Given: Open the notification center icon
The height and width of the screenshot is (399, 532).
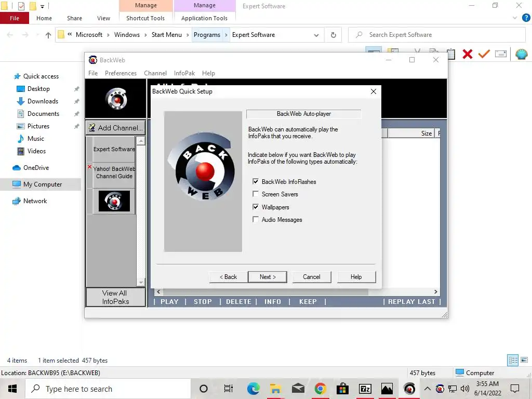Looking at the screenshot, I should [x=515, y=389].
